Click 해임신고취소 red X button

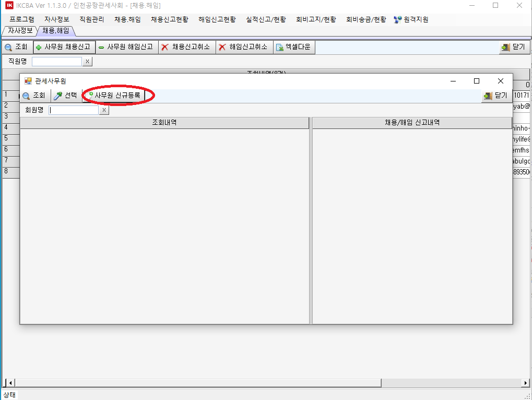243,47
